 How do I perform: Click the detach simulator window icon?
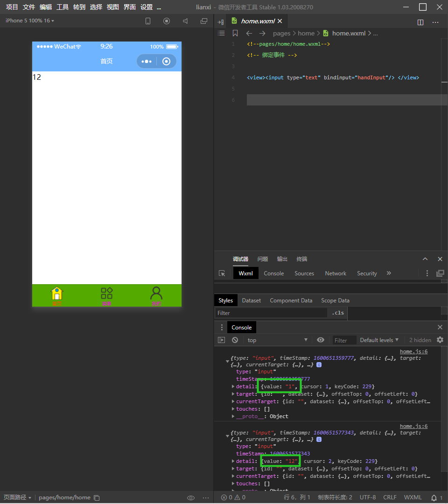[204, 21]
